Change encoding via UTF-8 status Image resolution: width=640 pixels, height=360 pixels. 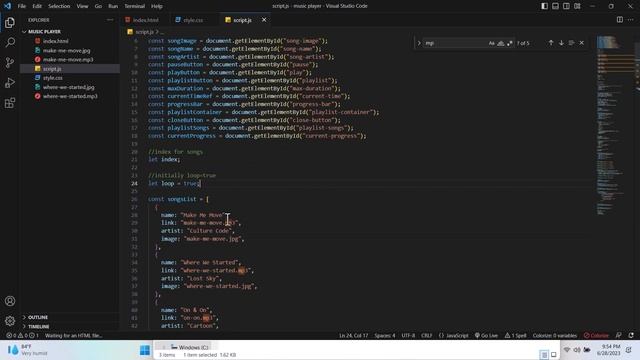(408, 336)
